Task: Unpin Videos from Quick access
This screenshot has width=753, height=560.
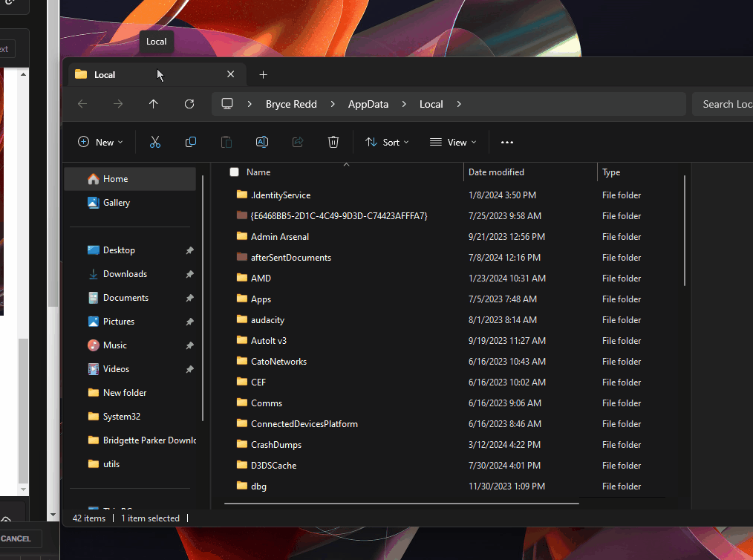Action: (189, 369)
